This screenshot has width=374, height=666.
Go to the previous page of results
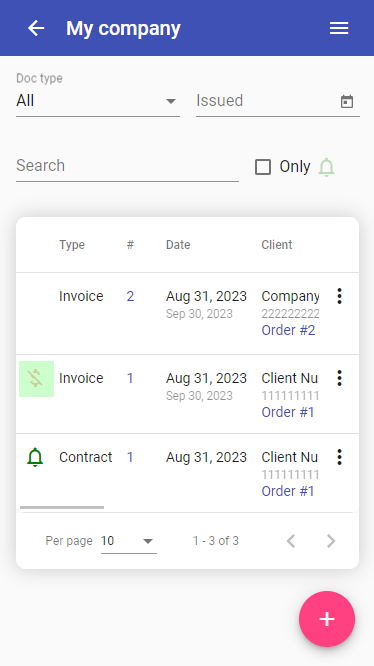291,541
